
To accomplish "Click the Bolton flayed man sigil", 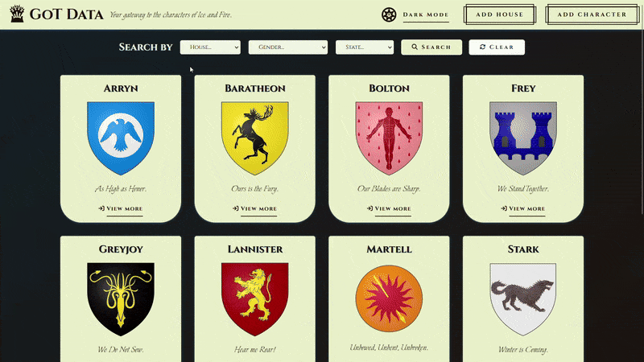I will (x=389, y=138).
